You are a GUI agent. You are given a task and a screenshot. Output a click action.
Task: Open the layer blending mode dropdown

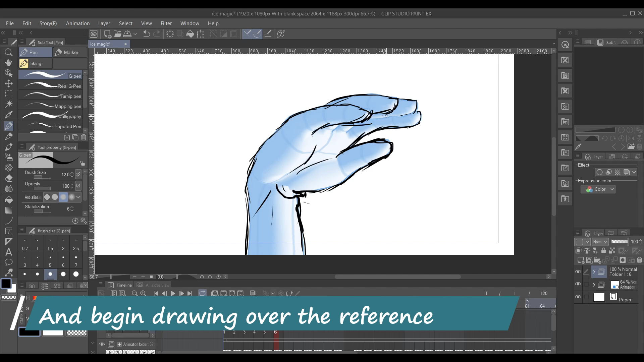tap(600, 242)
